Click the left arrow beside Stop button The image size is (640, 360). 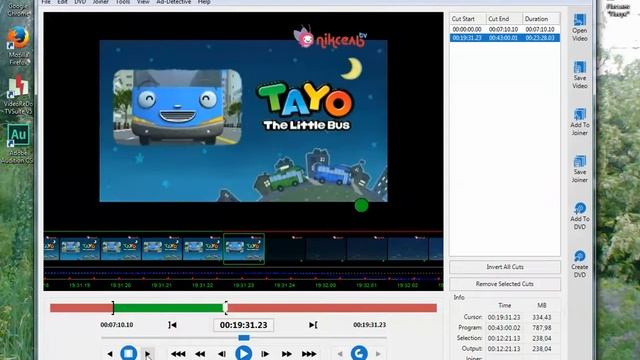[110, 354]
